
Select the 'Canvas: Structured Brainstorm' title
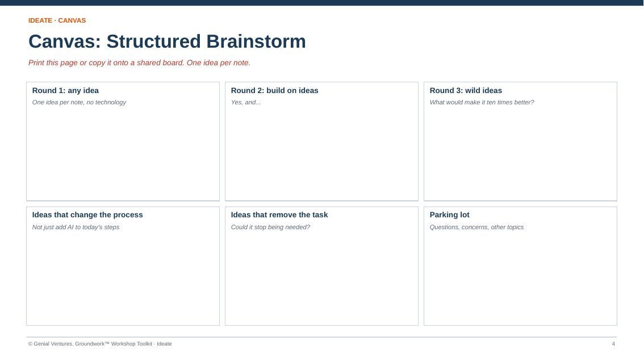[x=167, y=41]
